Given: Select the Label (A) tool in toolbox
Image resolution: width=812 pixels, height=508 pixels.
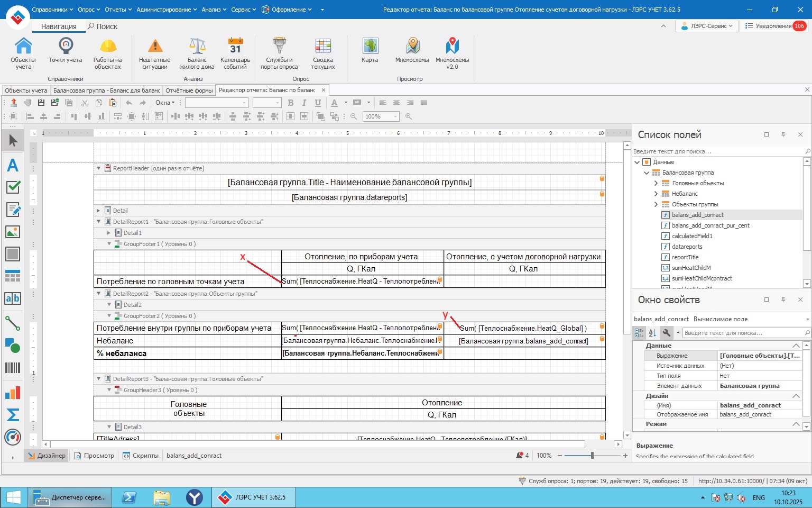Looking at the screenshot, I should (13, 165).
